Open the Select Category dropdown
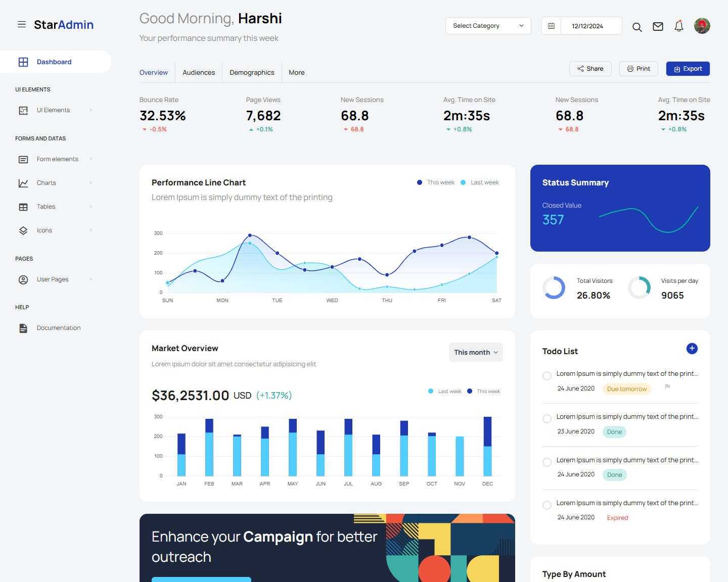The image size is (728, 582). (488, 26)
